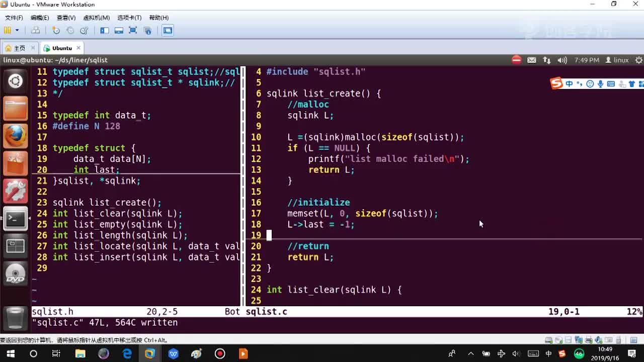Open the network indicator menu
The image size is (644, 362).
pyautogui.click(x=547, y=60)
